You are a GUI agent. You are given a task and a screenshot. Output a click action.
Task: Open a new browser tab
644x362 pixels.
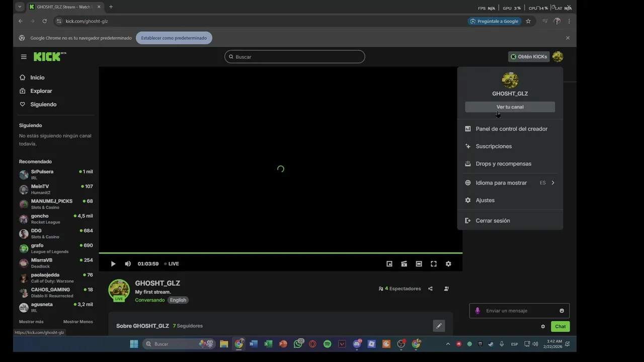(111, 7)
